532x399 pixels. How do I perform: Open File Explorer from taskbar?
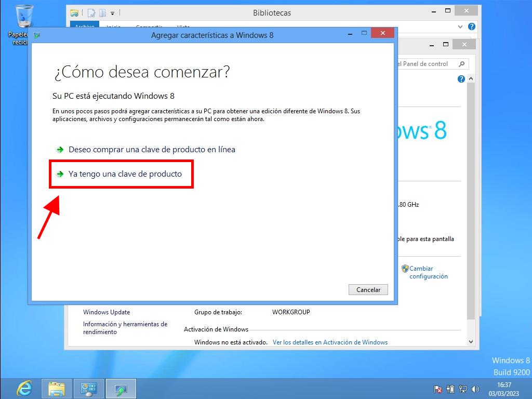(x=56, y=389)
